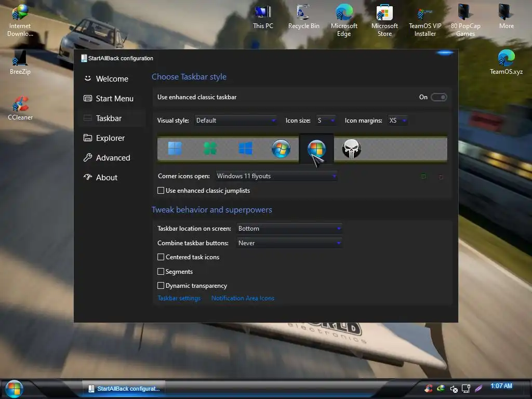Click the network tray icon
This screenshot has width=532, height=399.
tap(466, 389)
